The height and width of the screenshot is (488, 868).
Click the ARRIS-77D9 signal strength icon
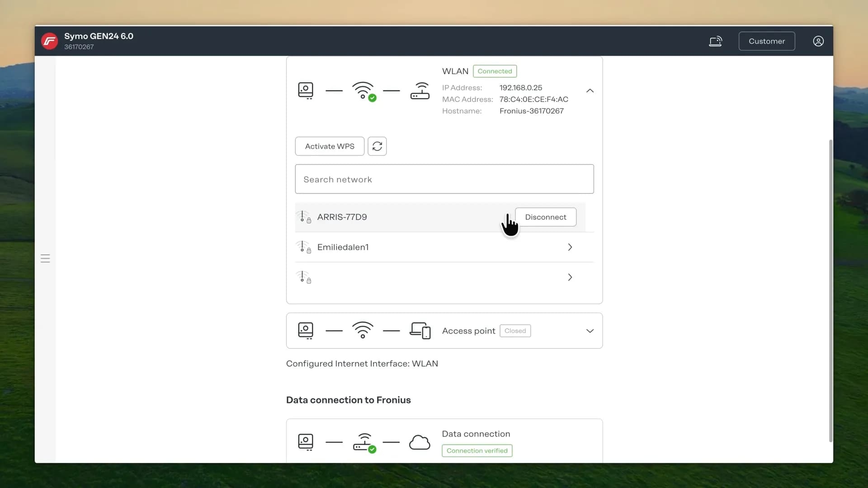(303, 217)
